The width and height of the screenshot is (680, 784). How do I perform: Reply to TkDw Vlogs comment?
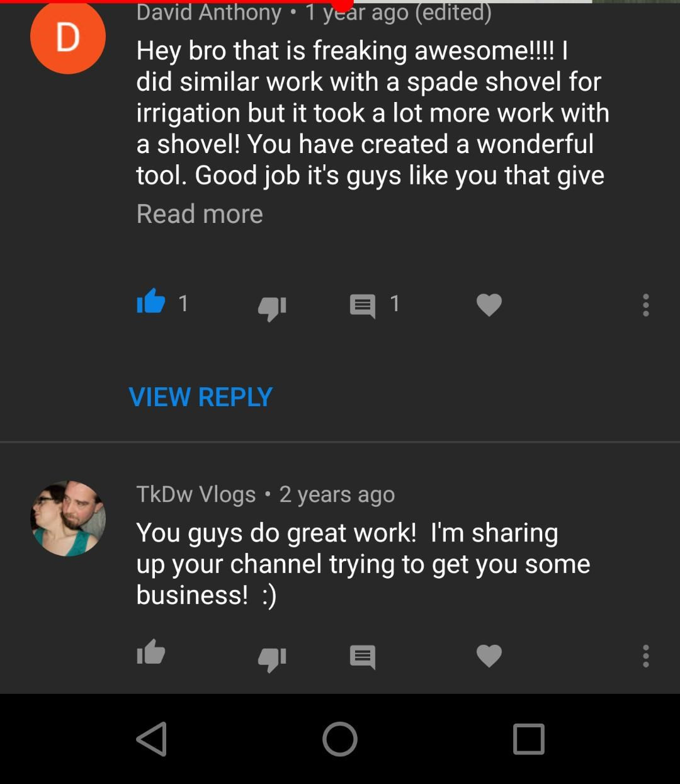point(363,657)
